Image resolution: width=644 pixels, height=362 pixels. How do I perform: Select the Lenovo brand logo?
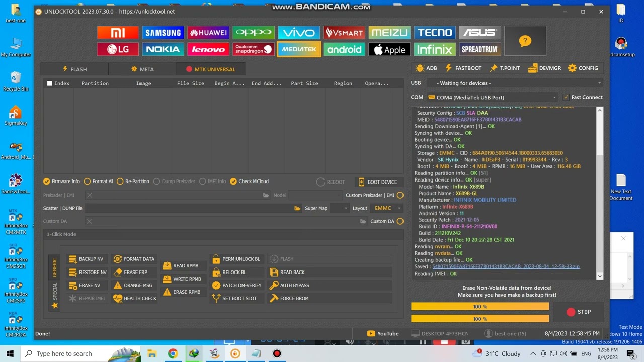208,49
